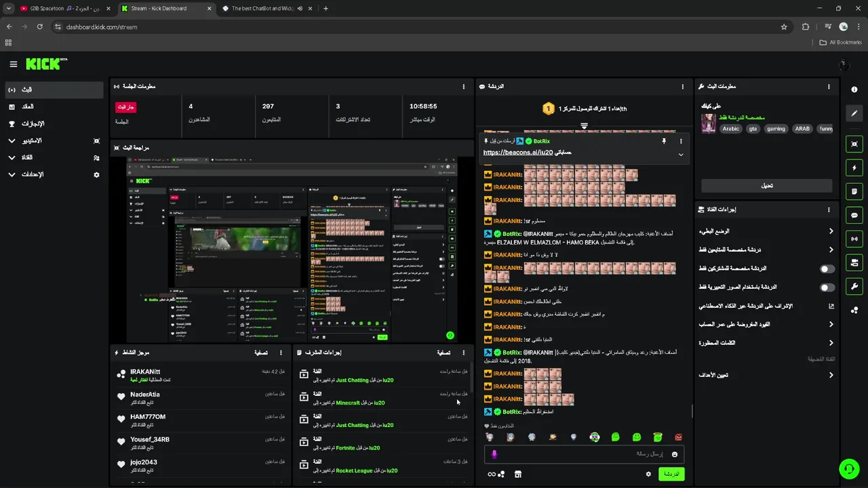Toggle the chat bubble widget icon
868x488 pixels.
[854, 216]
